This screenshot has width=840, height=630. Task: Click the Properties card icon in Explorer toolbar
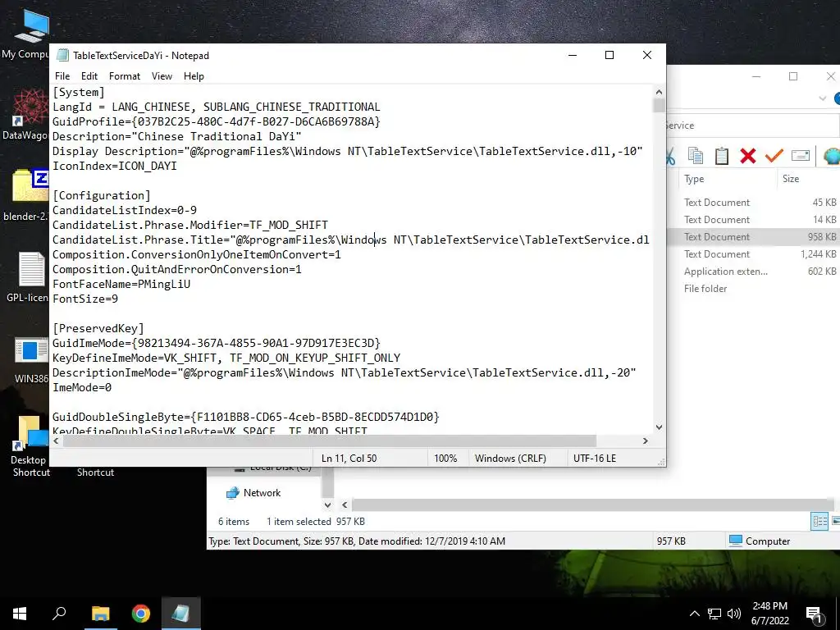pyautogui.click(x=801, y=156)
